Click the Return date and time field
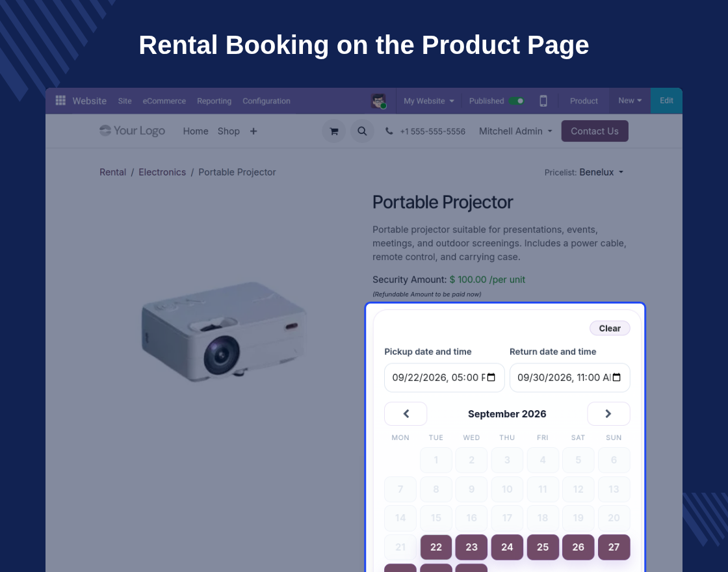 point(569,378)
